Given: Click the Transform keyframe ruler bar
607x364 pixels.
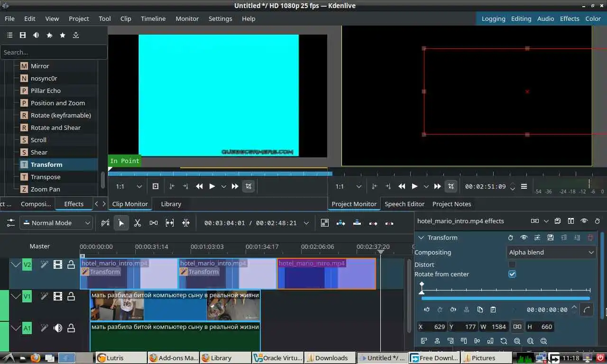Looking at the screenshot, I should coord(506,290).
